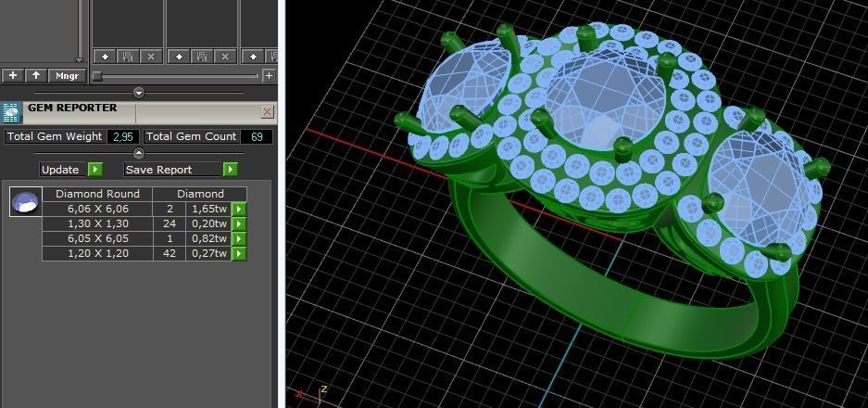
Task: Click the second thumbnail slot's up arrow icon
Action: (x=179, y=56)
